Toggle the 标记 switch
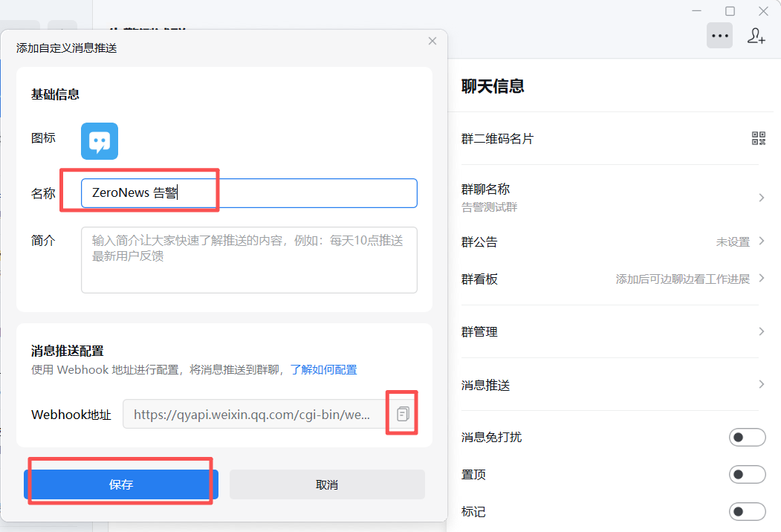 pos(747,511)
